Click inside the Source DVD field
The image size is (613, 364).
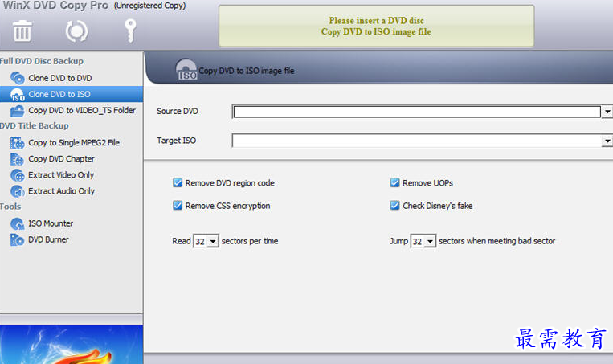[x=417, y=112]
